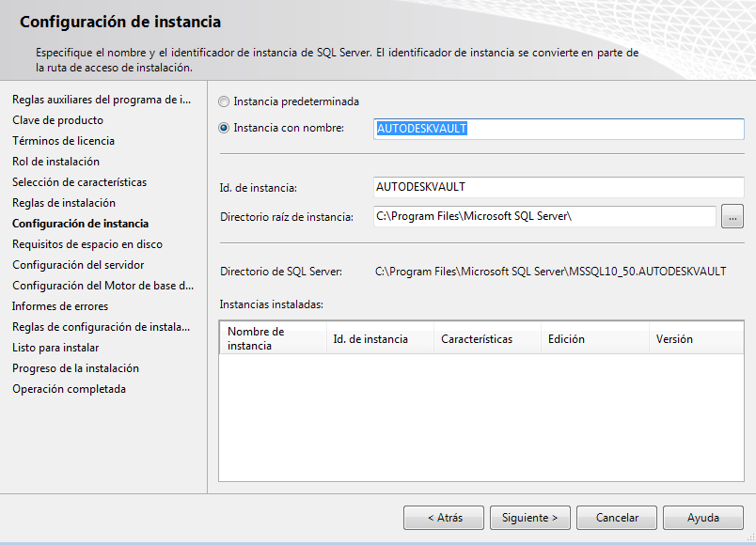Click the Nombre de instancia column header
Viewport: 756px width, 545px height.
pos(273,339)
